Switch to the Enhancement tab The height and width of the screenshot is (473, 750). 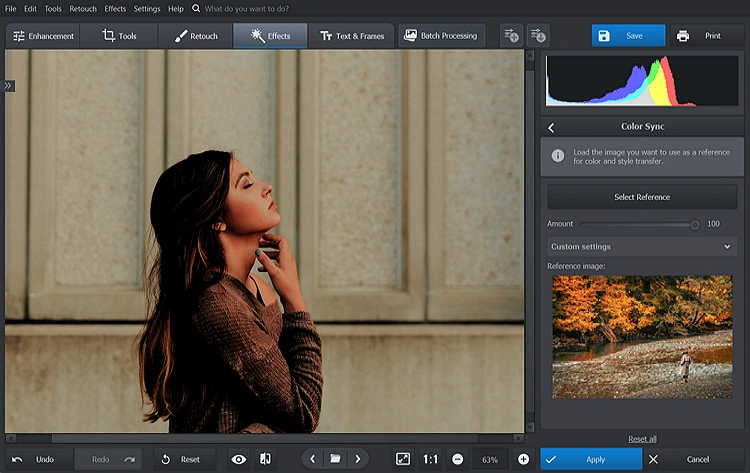pos(43,36)
